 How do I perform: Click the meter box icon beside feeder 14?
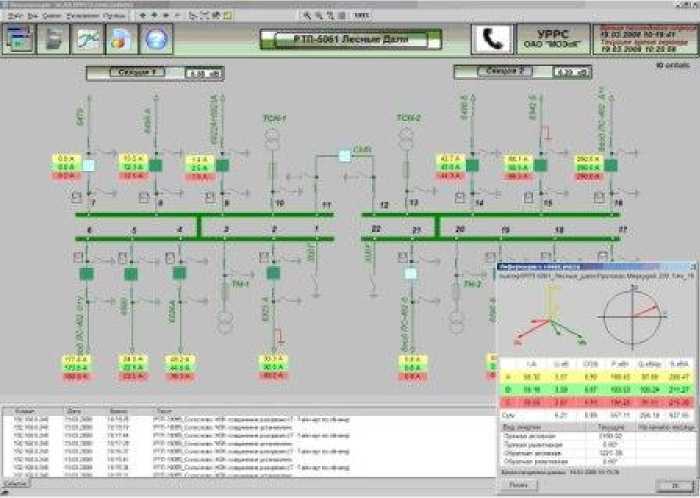pyautogui.click(x=460, y=197)
